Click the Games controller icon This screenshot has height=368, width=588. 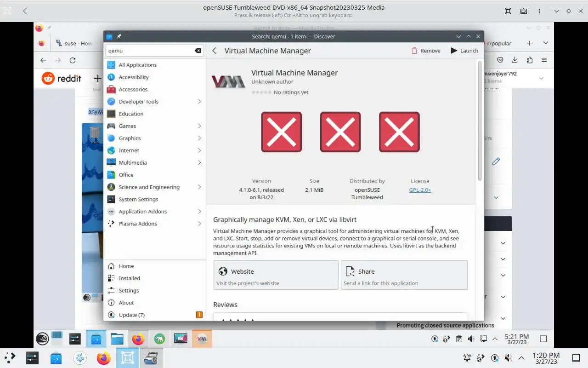click(x=111, y=126)
